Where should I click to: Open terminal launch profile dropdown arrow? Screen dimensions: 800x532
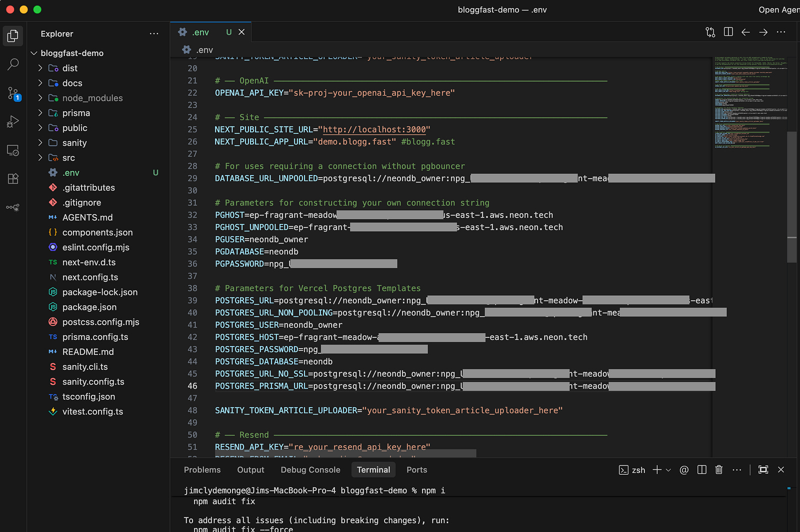coord(668,470)
